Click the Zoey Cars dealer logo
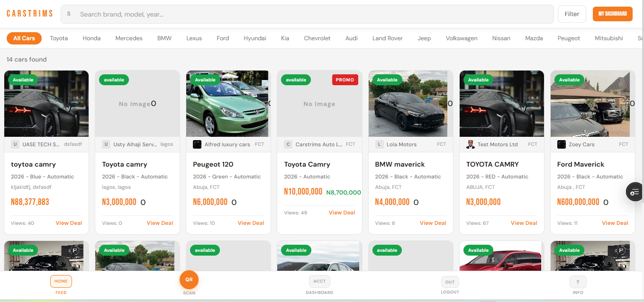The height and width of the screenshot is (302, 644). coord(562,144)
